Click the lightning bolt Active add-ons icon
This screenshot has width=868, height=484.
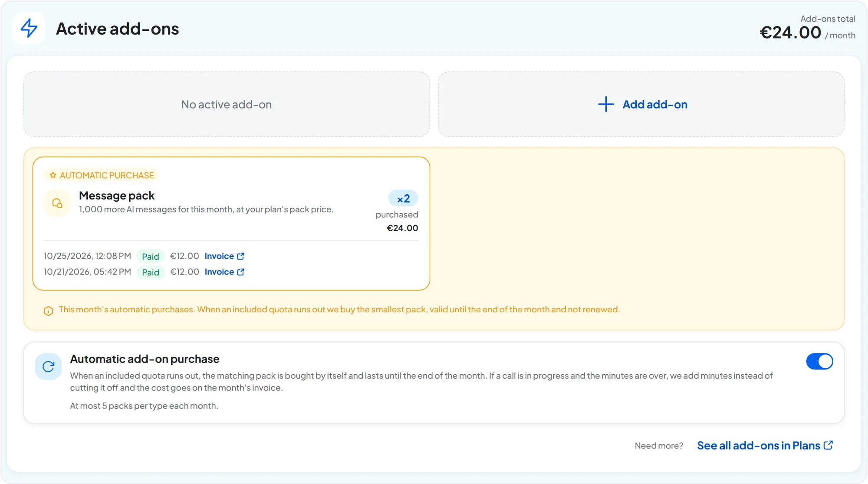[x=29, y=28]
